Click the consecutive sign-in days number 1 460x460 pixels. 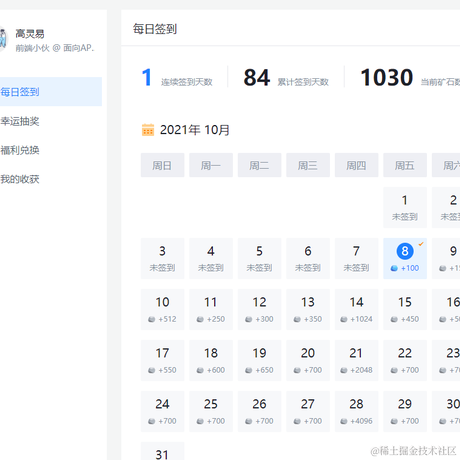(x=147, y=77)
